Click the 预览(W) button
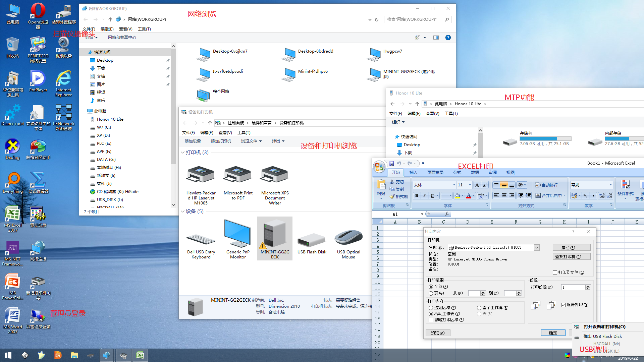Viewport: 644px width, 362px height. [x=438, y=333]
